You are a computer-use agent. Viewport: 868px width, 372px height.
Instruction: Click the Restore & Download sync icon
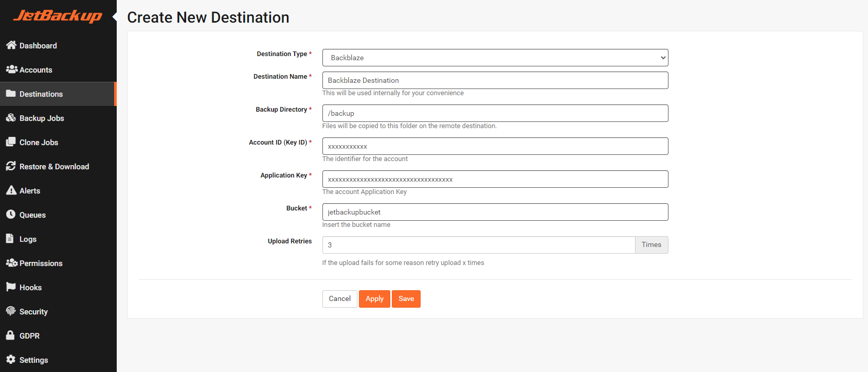[x=11, y=166]
